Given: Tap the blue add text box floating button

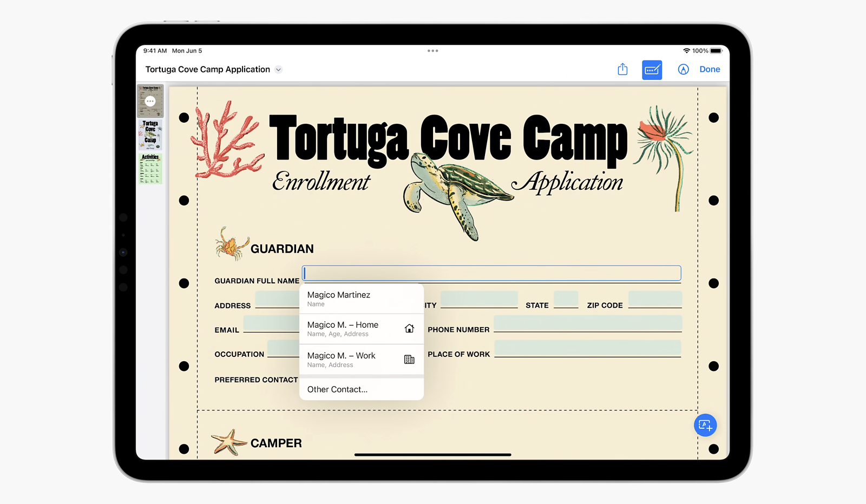Looking at the screenshot, I should click(x=705, y=425).
